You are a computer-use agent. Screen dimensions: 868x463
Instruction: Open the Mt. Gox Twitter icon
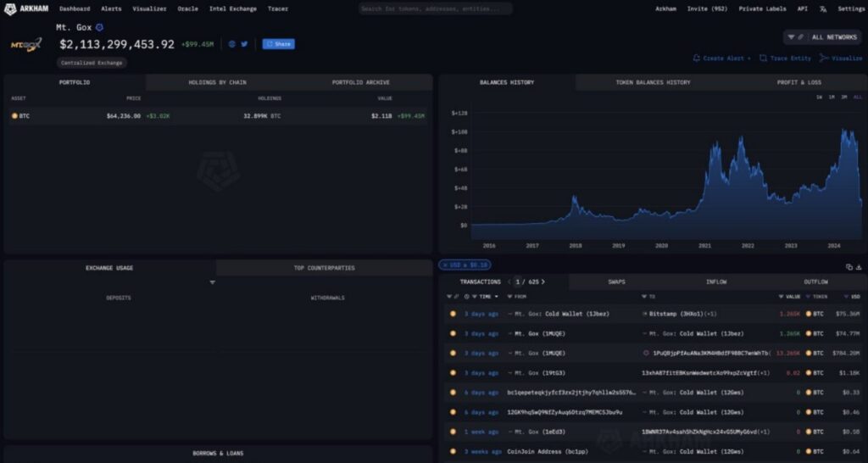tap(244, 44)
